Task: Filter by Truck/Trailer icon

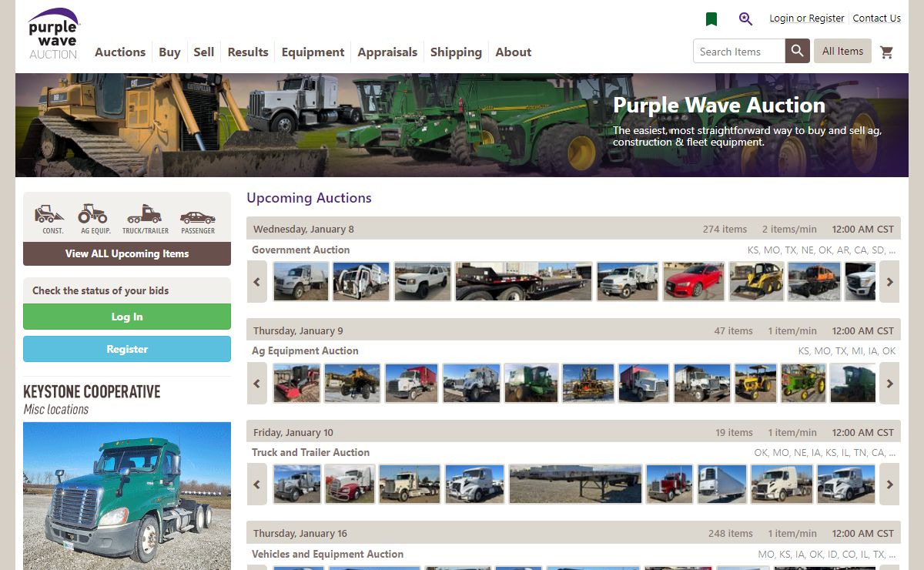Action: pos(145,219)
